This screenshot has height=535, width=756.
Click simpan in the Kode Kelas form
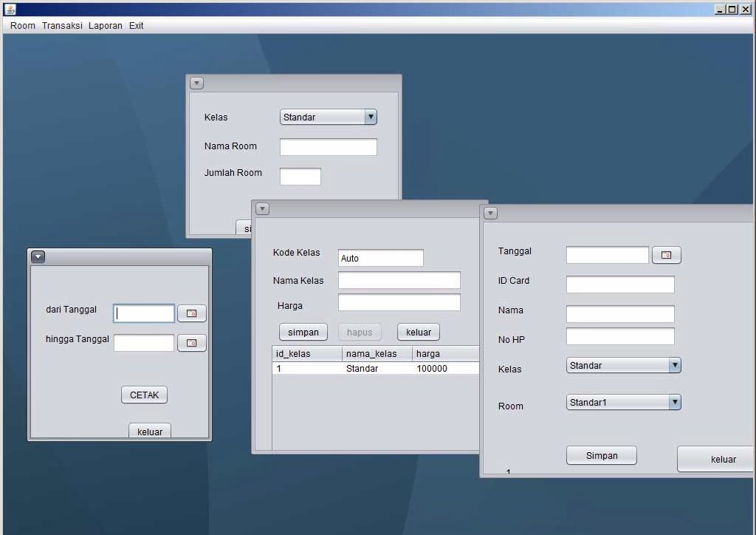pos(303,331)
